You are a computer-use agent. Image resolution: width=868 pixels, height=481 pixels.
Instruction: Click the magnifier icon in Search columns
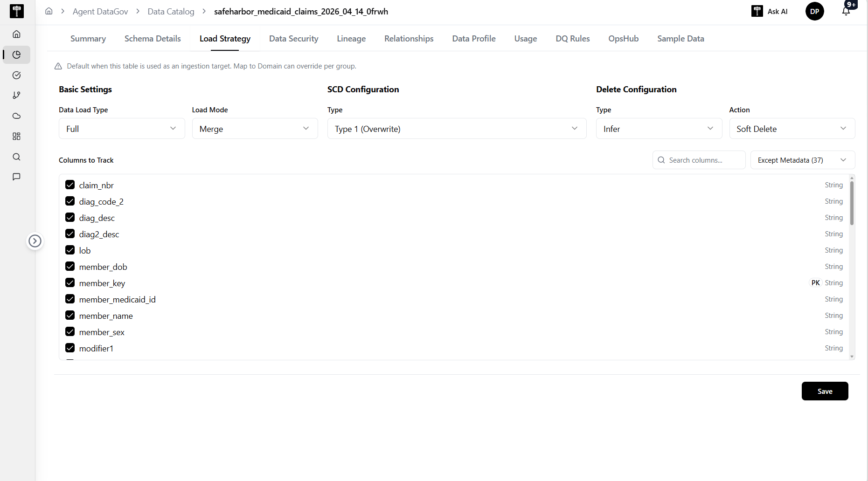coord(661,160)
